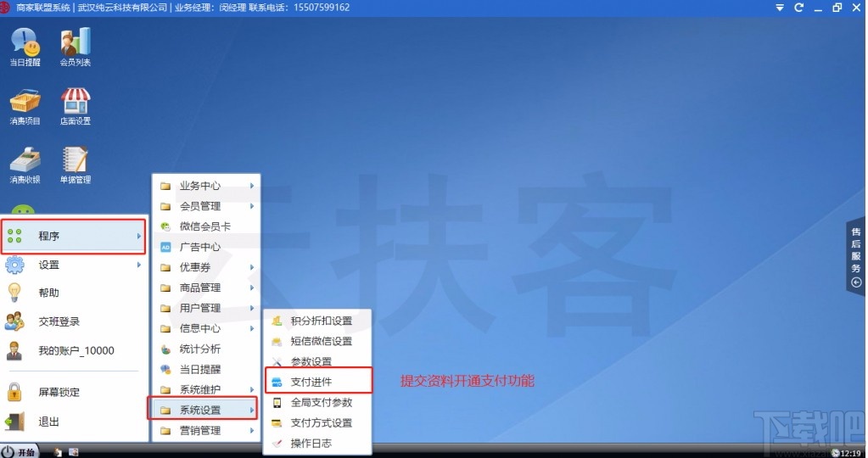Image resolution: width=868 pixels, height=458 pixels.
Task: Click the 支付方式设置 card icon
Action: pyautogui.click(x=277, y=423)
